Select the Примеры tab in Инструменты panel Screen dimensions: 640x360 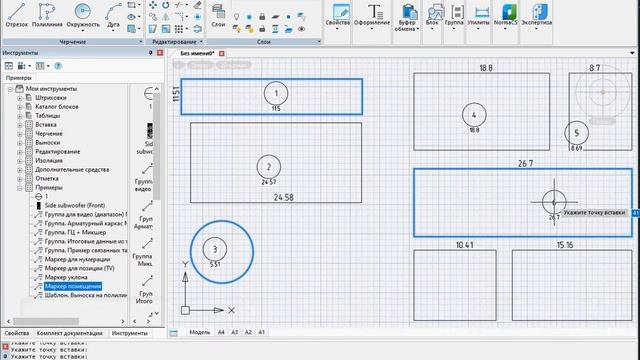[x=18, y=78]
